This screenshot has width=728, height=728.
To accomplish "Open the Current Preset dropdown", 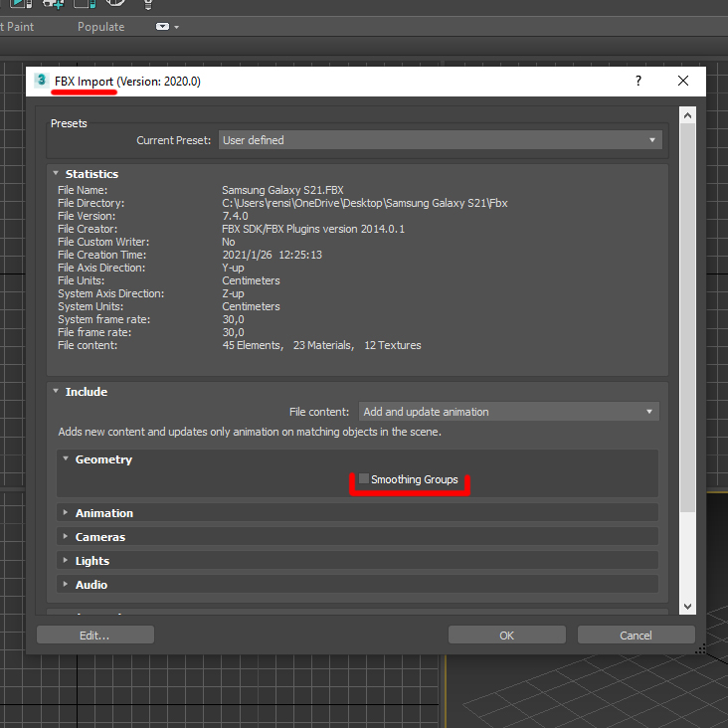I will [x=441, y=140].
